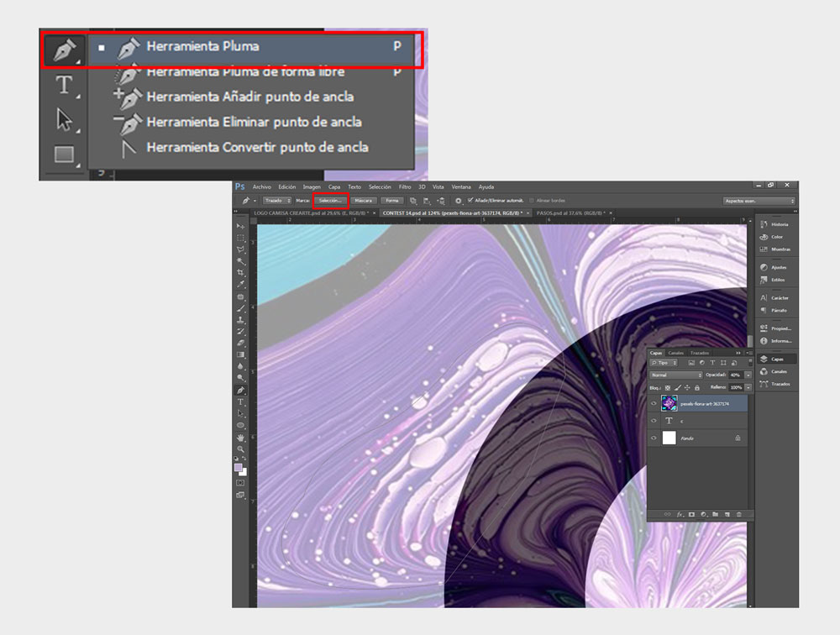Hide the pexels-fiona-art-3637174 layer
This screenshot has height=635, width=840.
tap(654, 403)
